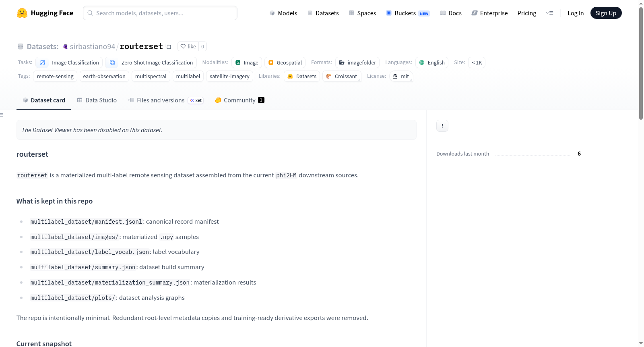Navigate to Enterprise
The height and width of the screenshot is (347, 644).
pyautogui.click(x=489, y=13)
